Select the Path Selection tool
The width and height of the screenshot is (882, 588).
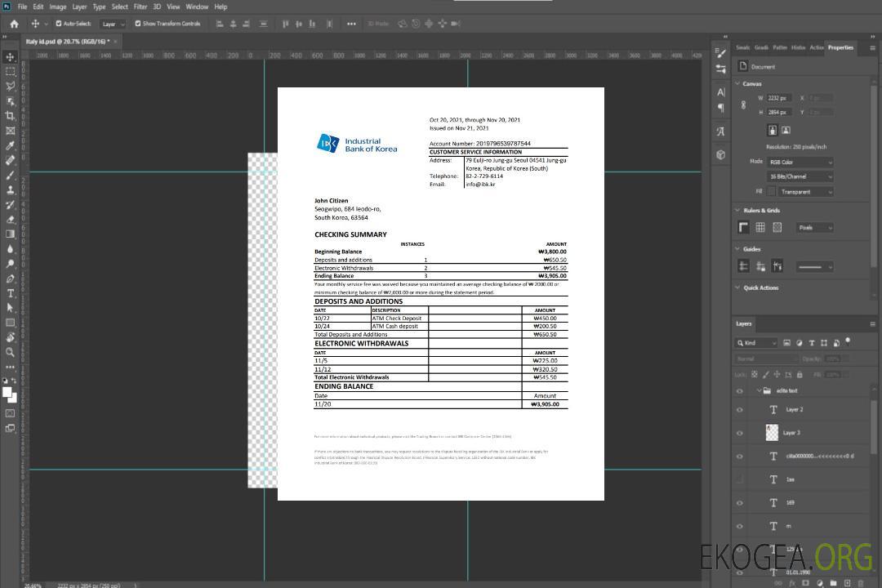10,308
